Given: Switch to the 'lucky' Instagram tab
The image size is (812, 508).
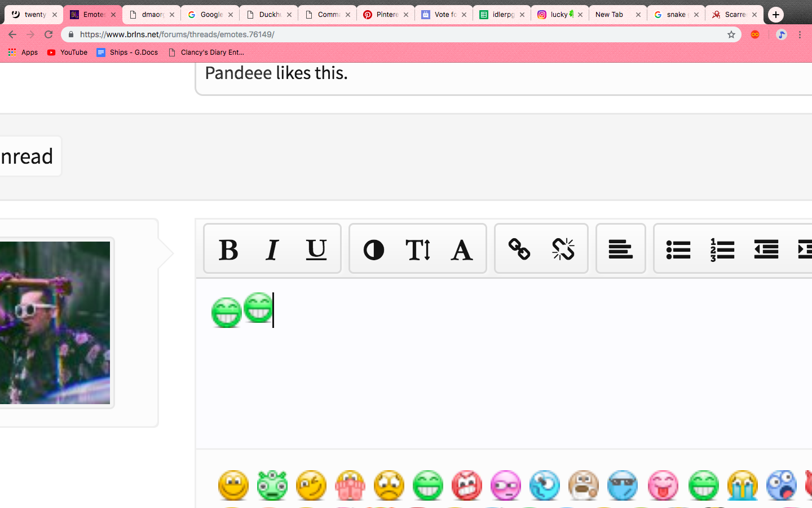Looking at the screenshot, I should 561,15.
